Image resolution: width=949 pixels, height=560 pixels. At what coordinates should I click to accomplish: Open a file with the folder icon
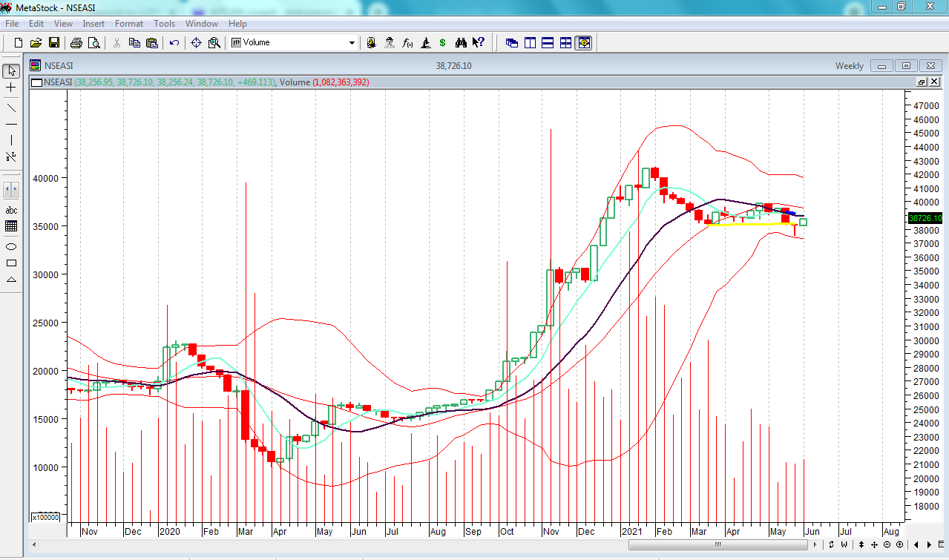tap(36, 42)
